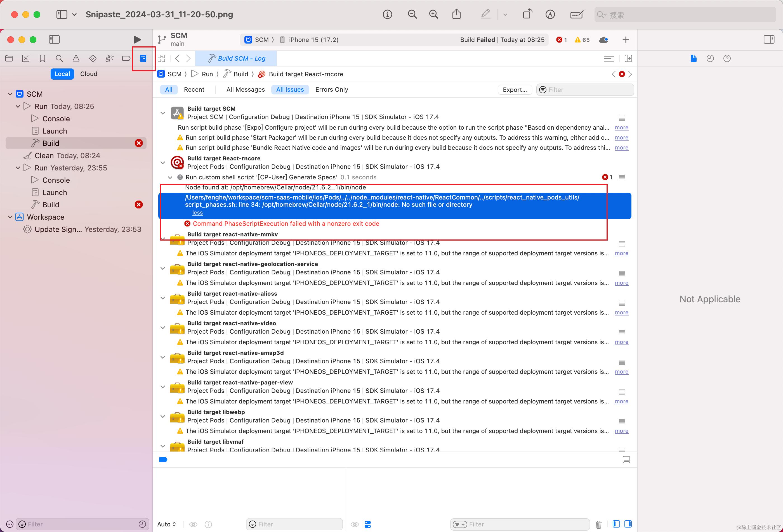
Task: Select the Recent scope tab
Action: click(194, 90)
